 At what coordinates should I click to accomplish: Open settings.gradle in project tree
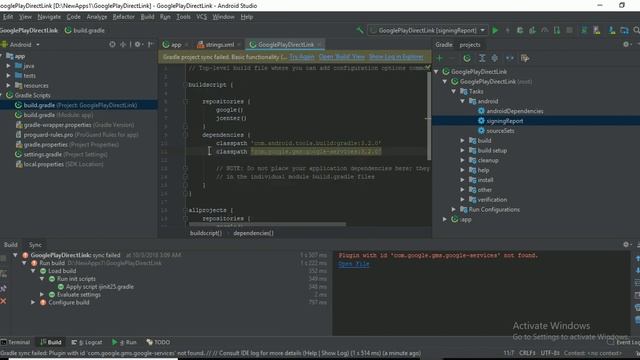[61, 154]
